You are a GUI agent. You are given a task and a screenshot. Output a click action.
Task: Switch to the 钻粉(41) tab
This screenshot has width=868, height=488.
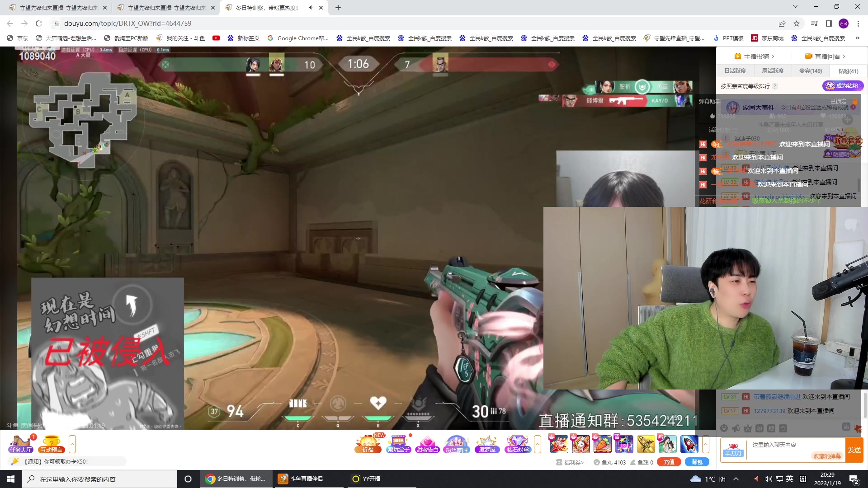point(848,71)
